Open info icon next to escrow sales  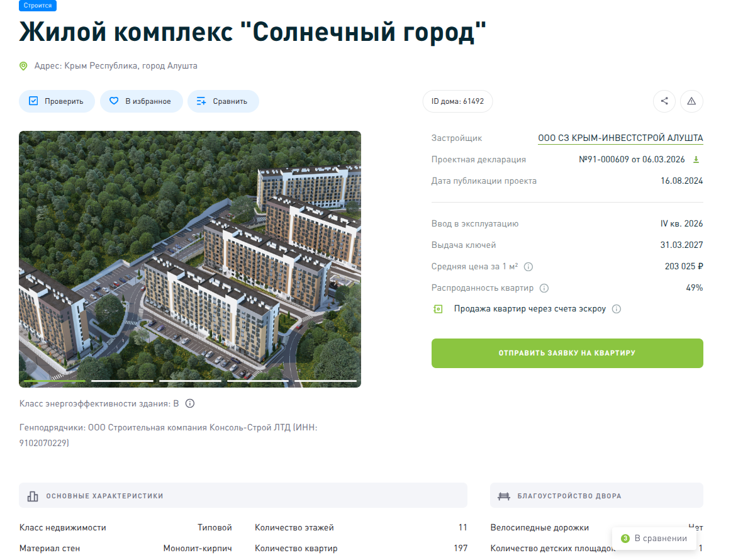point(617,309)
